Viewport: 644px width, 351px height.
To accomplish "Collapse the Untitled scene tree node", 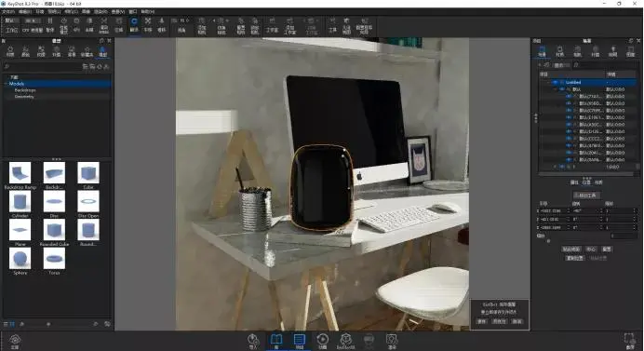I will pos(549,82).
